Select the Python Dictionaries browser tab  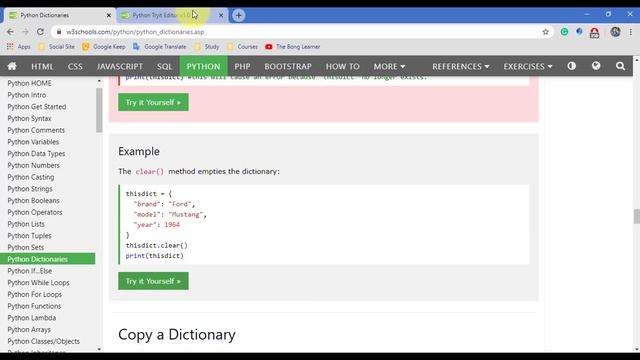[x=59, y=16]
